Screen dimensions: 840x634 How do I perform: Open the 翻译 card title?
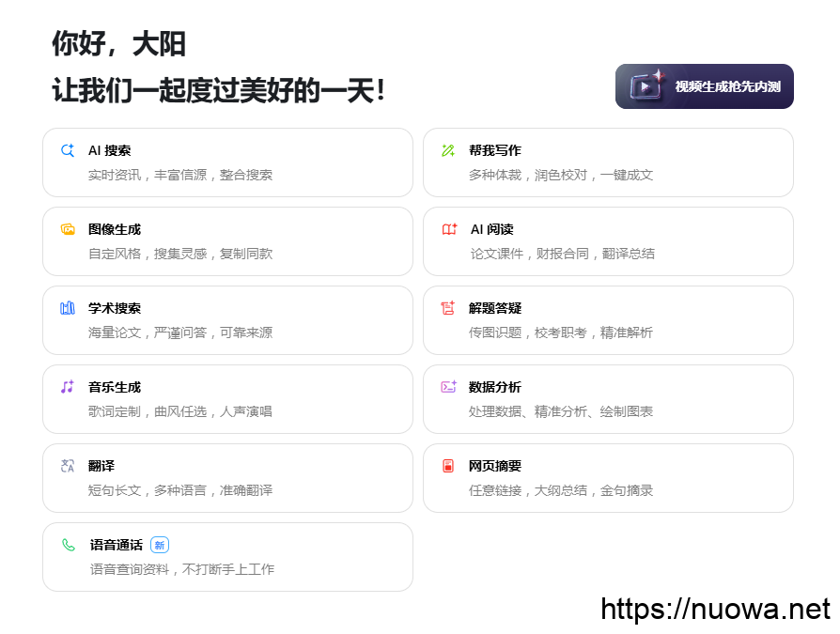[x=101, y=466]
